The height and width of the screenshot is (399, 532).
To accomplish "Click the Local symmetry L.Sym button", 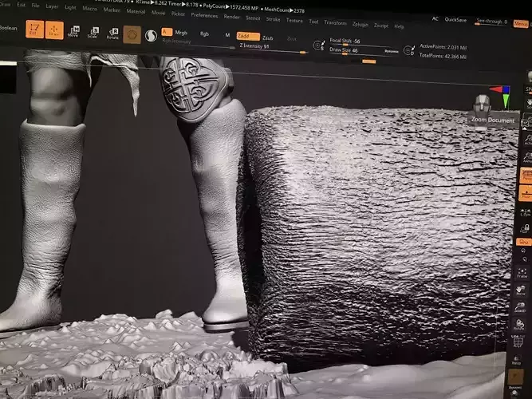I will tap(525, 212).
